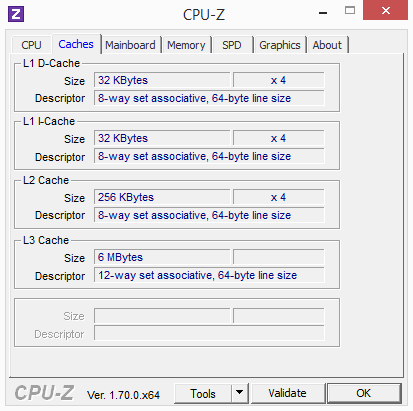Open the About tab
Screen dimensions: 413x411
tap(327, 45)
